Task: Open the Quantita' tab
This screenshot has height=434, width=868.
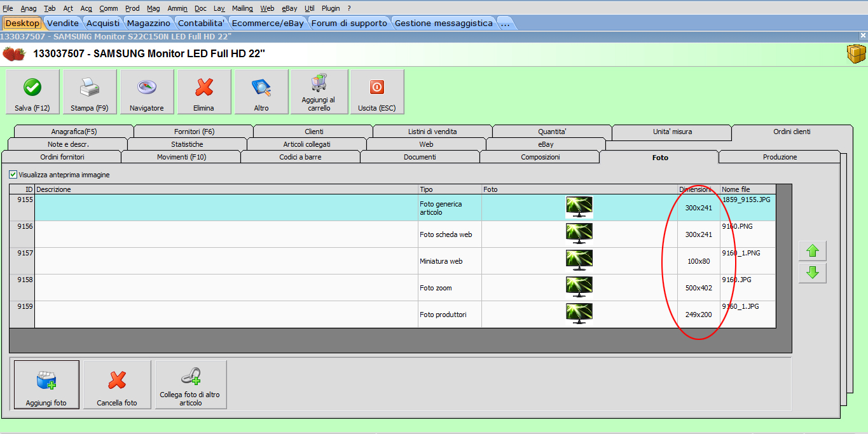Action: (552, 132)
